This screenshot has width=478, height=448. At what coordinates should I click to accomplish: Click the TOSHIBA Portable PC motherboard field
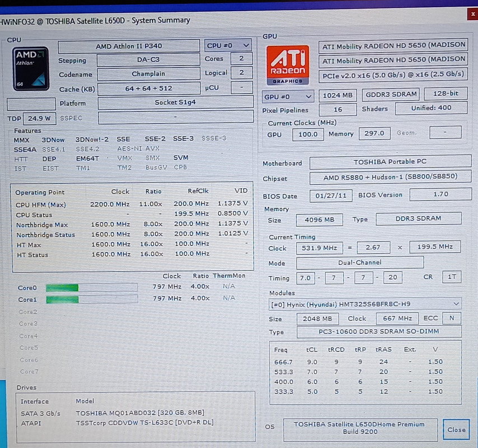390,162
